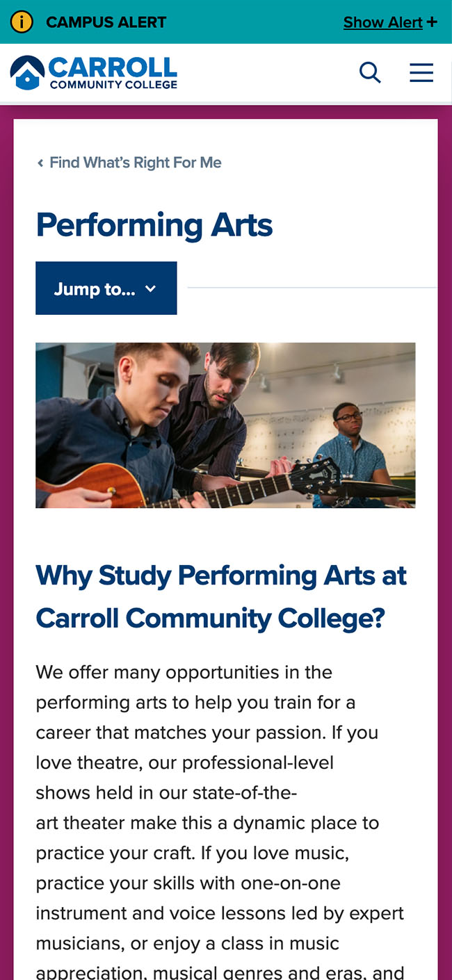Click the yellow campus alert info icon
The height and width of the screenshot is (980, 452).
click(22, 22)
